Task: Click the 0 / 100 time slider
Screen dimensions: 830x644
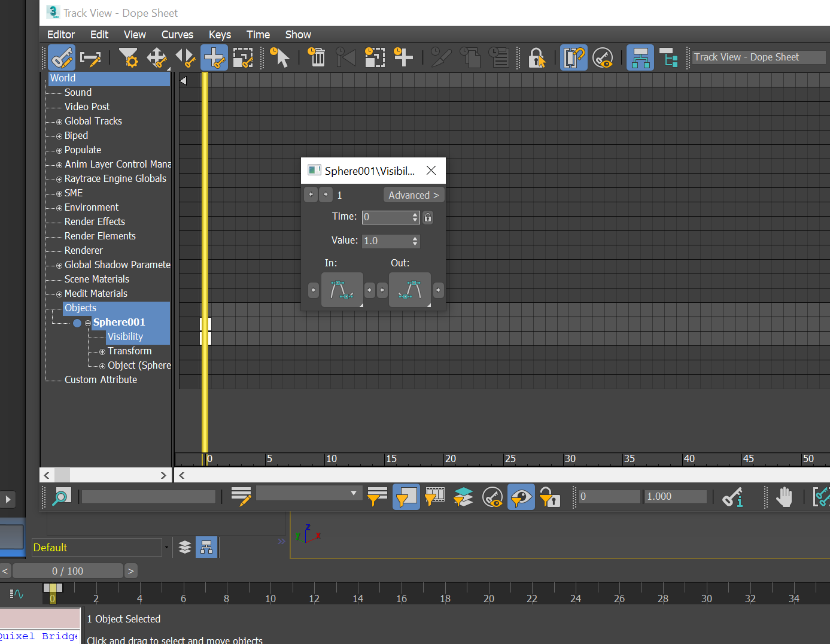Action: 68,571
